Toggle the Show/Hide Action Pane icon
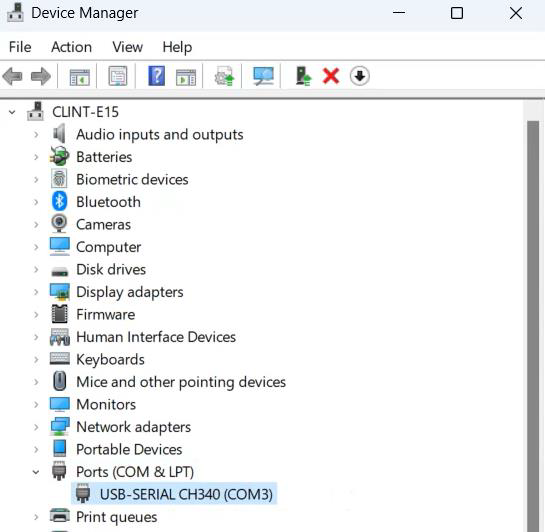 click(x=186, y=77)
